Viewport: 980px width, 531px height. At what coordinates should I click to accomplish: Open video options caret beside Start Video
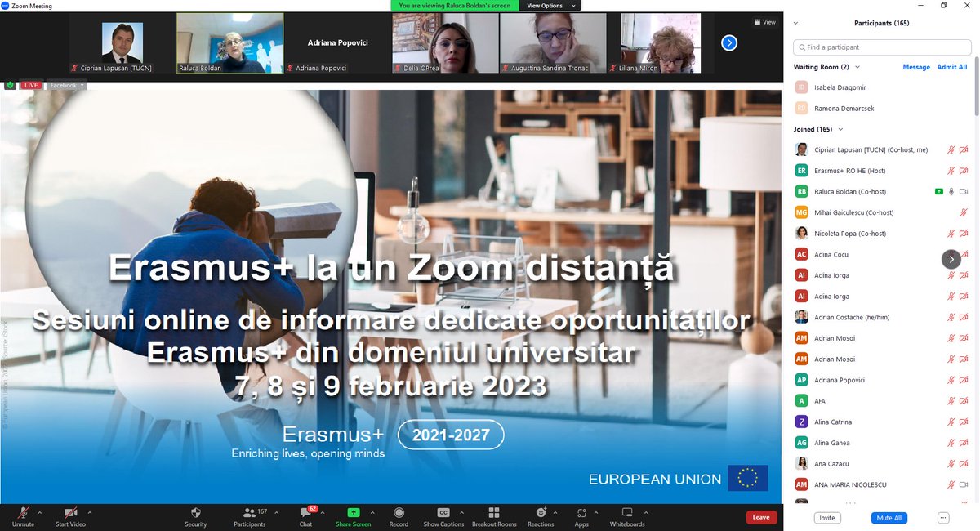[x=89, y=512]
